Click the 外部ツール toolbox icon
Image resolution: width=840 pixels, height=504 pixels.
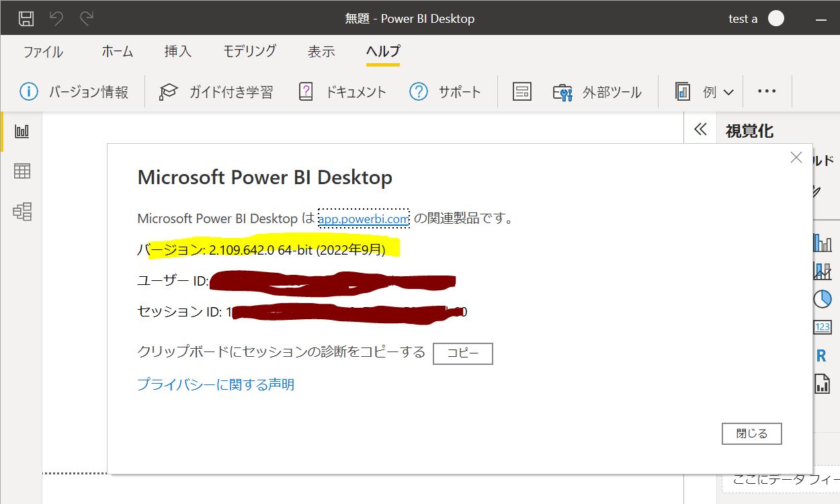(562, 92)
